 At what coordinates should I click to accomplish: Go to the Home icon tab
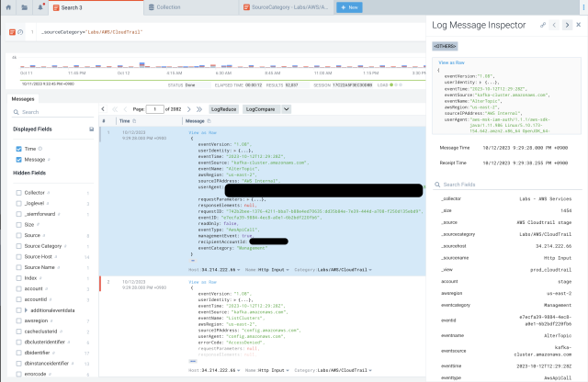tap(8, 7)
